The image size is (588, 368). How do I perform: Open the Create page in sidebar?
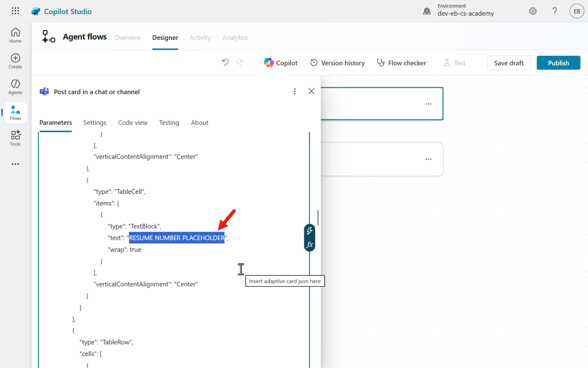click(x=15, y=61)
